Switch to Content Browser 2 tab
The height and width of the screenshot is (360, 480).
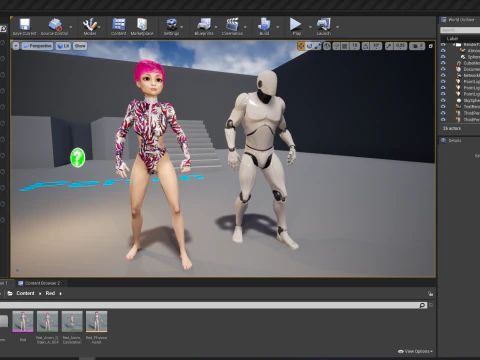(x=39, y=283)
